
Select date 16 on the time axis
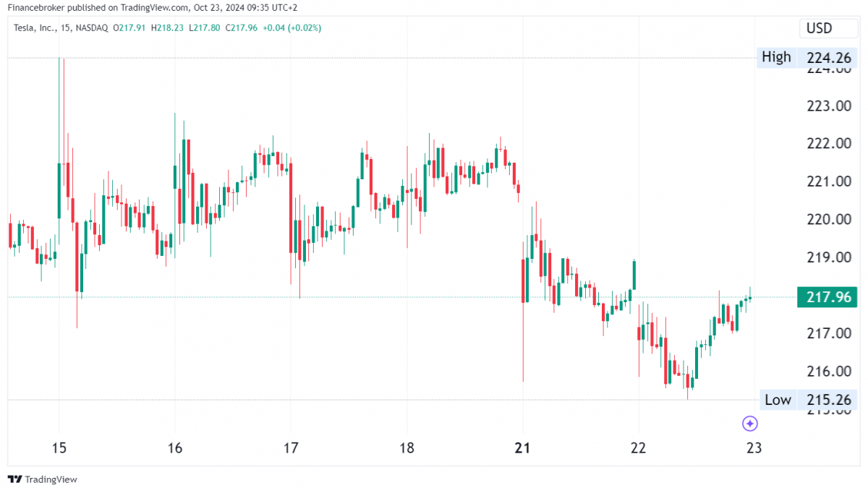click(175, 448)
